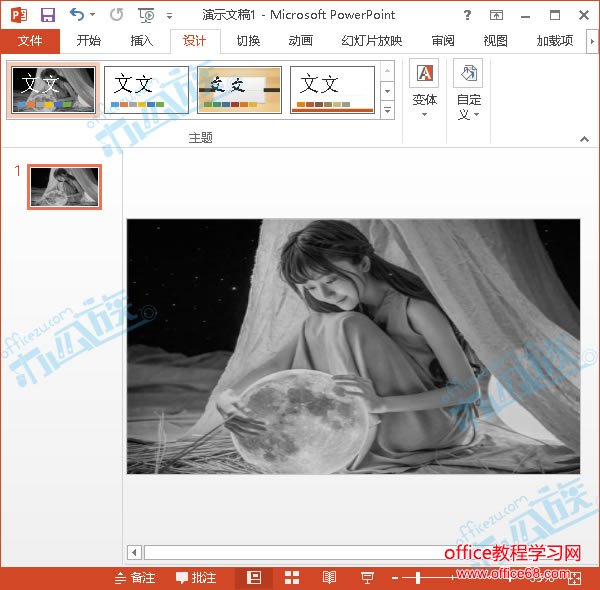
Task: Open the 幻灯片放映 tab
Action: click(372, 41)
